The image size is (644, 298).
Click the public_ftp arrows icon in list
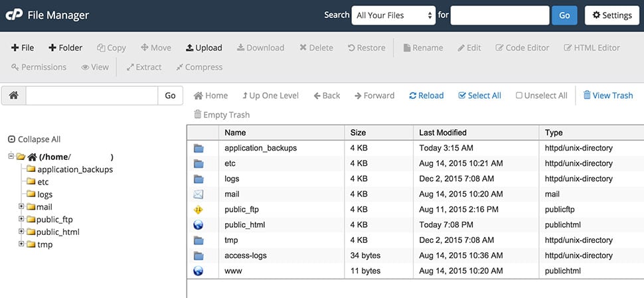199,209
